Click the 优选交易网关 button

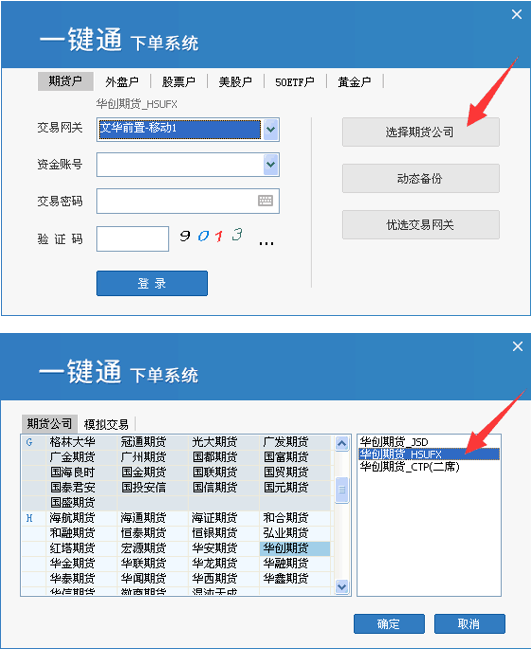pyautogui.click(x=420, y=225)
